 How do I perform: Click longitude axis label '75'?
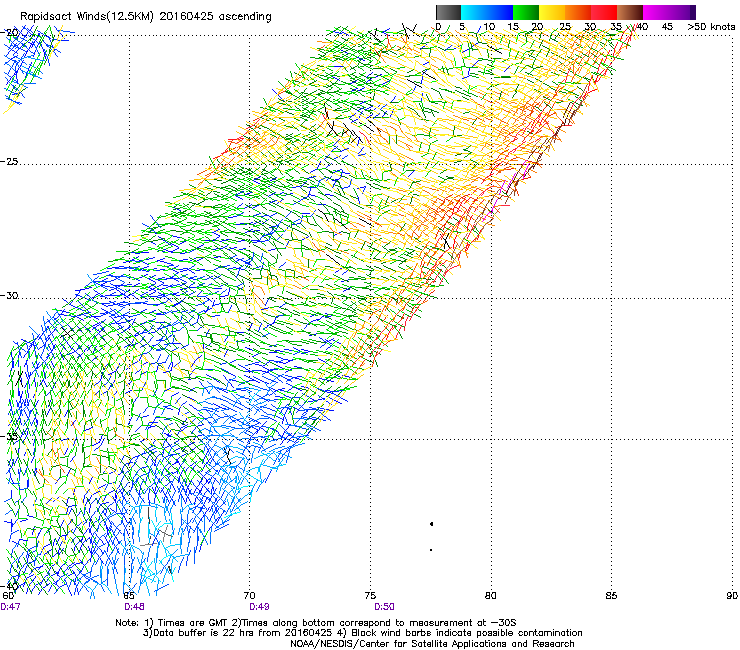click(370, 596)
